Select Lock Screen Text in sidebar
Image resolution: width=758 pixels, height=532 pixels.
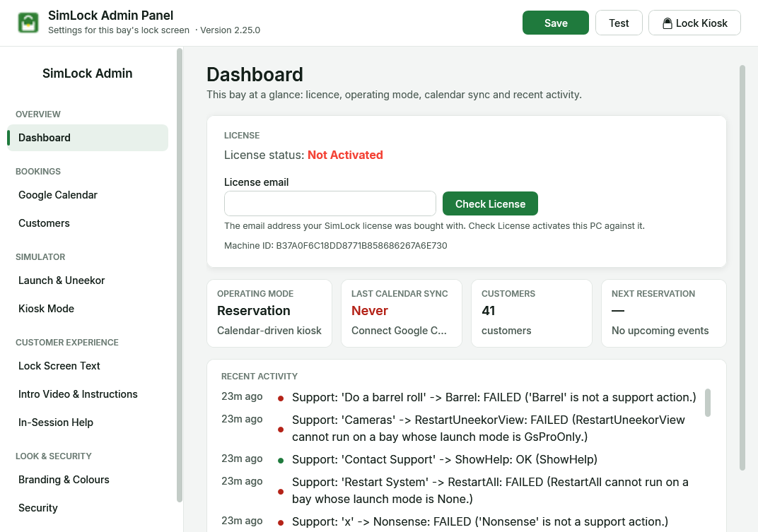[88, 366]
